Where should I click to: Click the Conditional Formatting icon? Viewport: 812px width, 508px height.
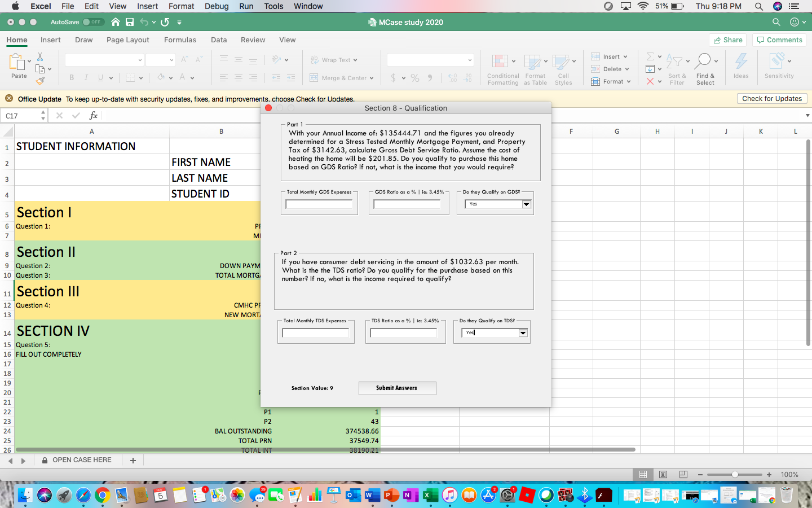[500, 62]
